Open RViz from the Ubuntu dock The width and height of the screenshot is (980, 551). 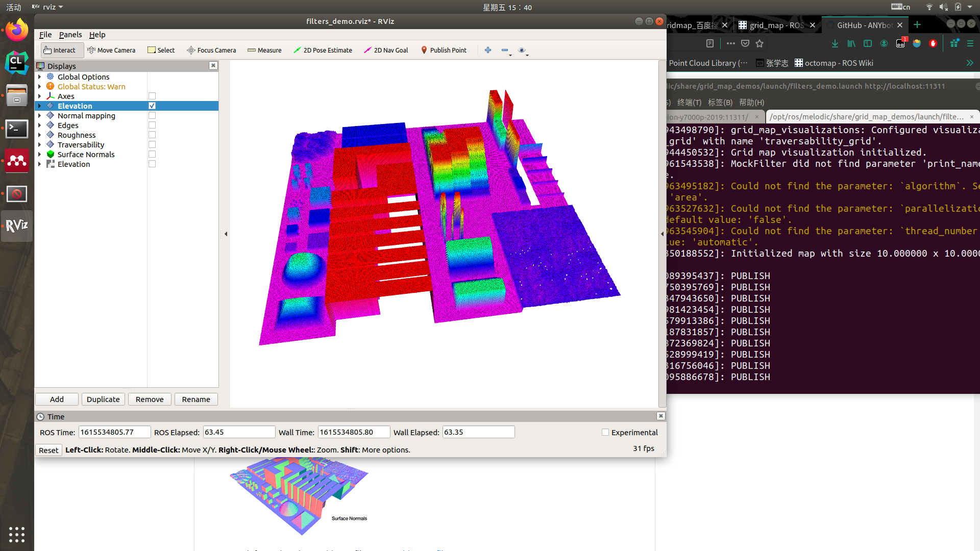17,226
